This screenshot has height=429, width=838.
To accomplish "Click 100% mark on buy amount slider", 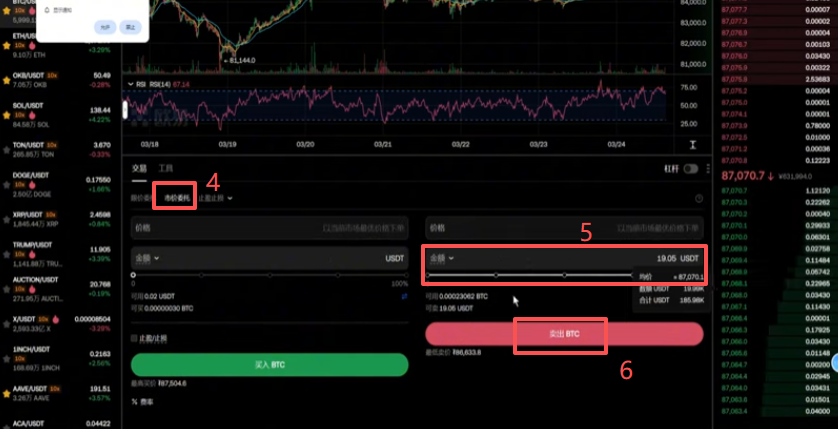I will [407, 275].
